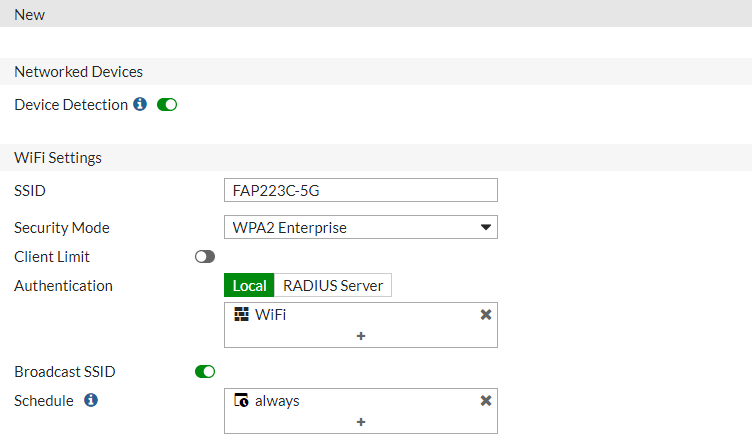
Task: Enable the Client Limit toggle
Action: point(205,257)
